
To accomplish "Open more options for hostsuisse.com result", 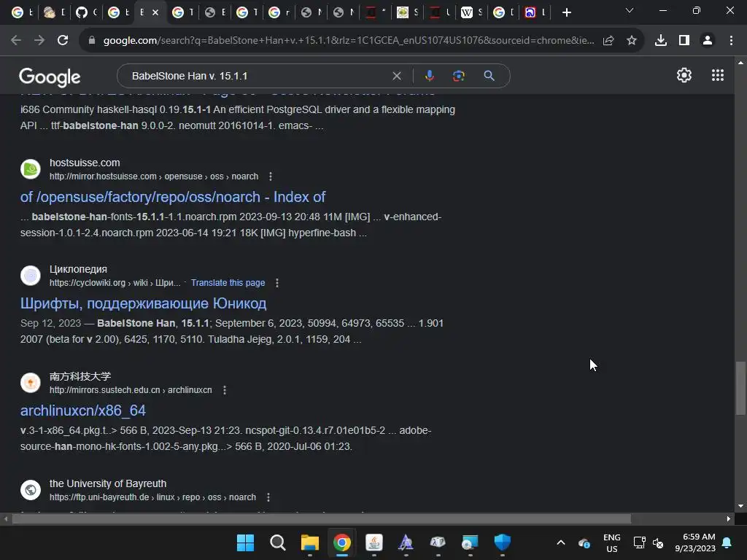I will pos(271,176).
